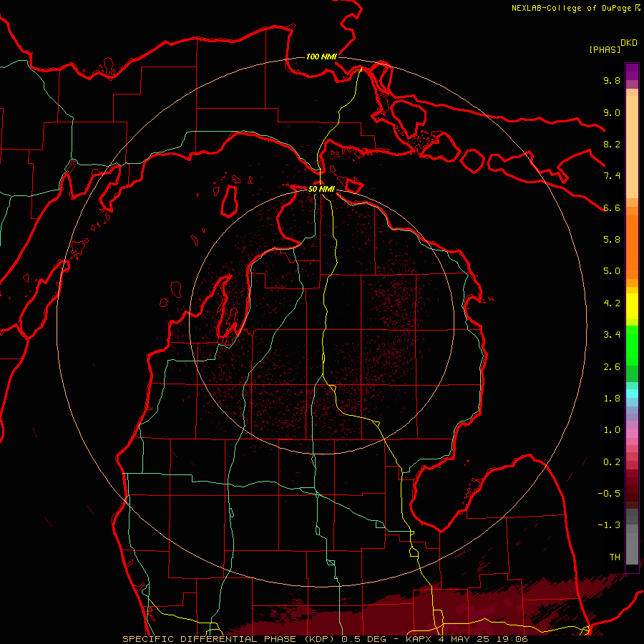Viewport: 644px width, 644px height.
Task: Click the 3.4 scale value
Action: 612,335
